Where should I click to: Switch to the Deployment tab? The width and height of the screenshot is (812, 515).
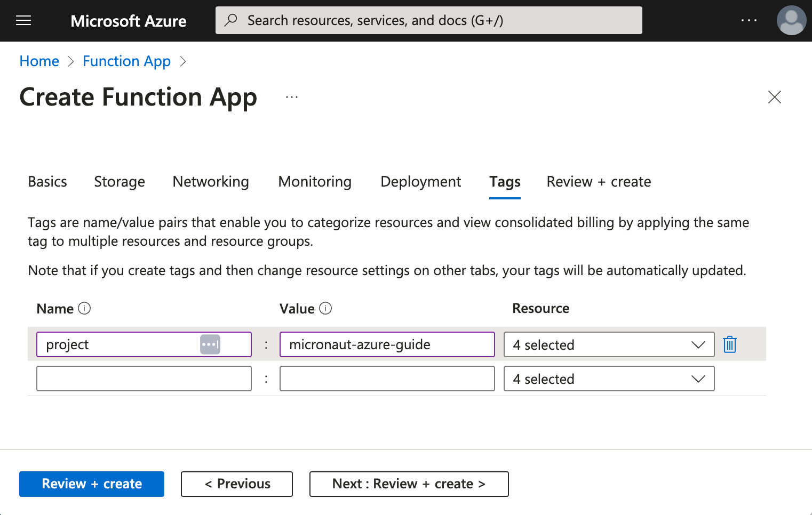click(420, 182)
